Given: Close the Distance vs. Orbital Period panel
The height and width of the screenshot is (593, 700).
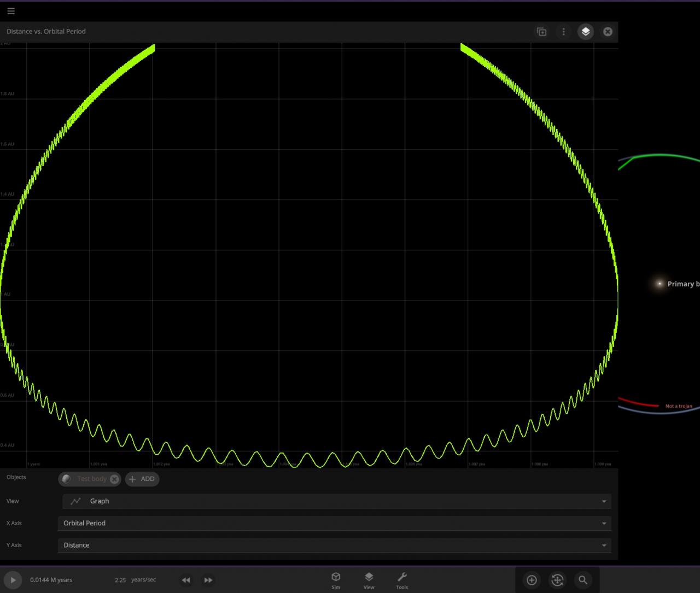Looking at the screenshot, I should pyautogui.click(x=608, y=32).
